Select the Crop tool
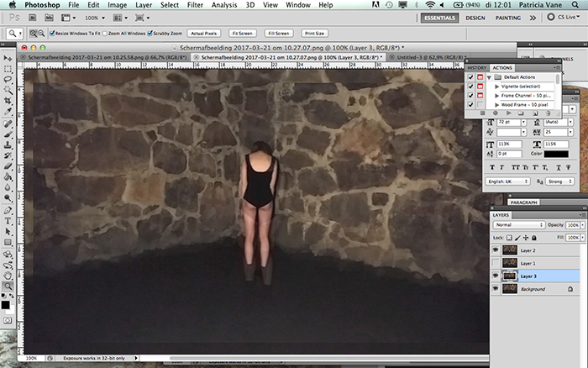Viewport: 588px width, 368px height. pyautogui.click(x=8, y=101)
